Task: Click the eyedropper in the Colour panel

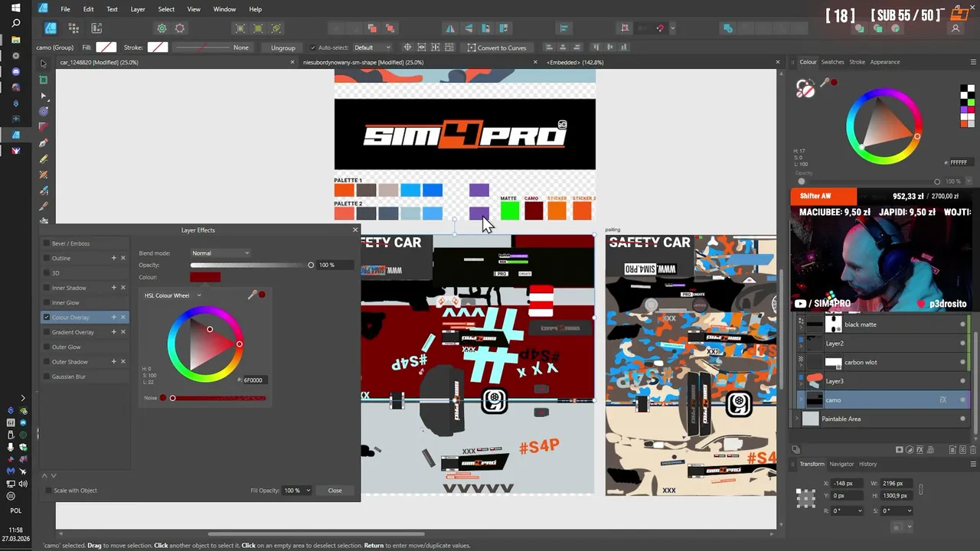Action: point(825,83)
